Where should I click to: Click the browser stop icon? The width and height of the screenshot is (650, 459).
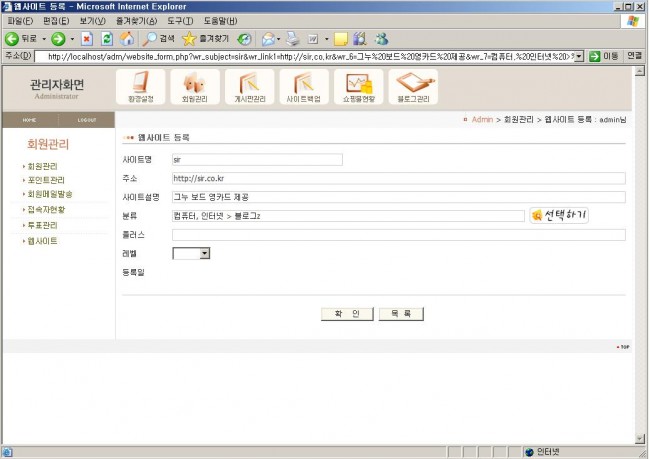pos(87,39)
